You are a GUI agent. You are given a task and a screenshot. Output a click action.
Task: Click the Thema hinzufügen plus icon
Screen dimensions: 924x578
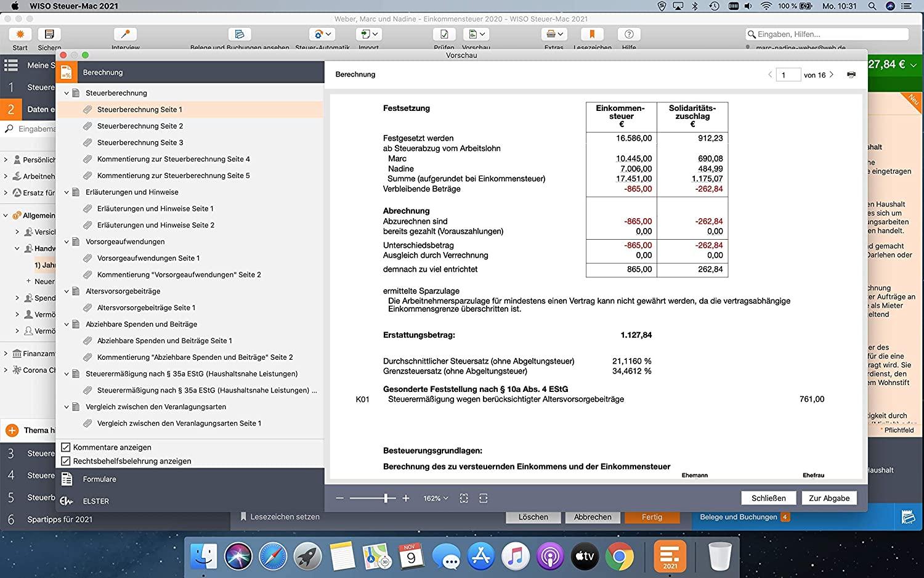click(x=12, y=431)
